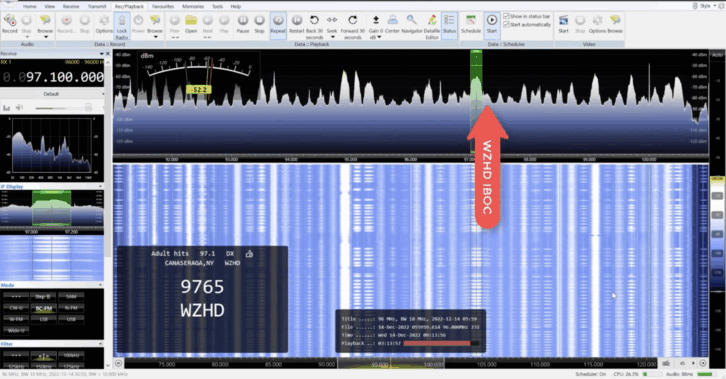Click the scroll-down arrow of the left panel
This screenshot has width=726, height=379.
[108, 366]
